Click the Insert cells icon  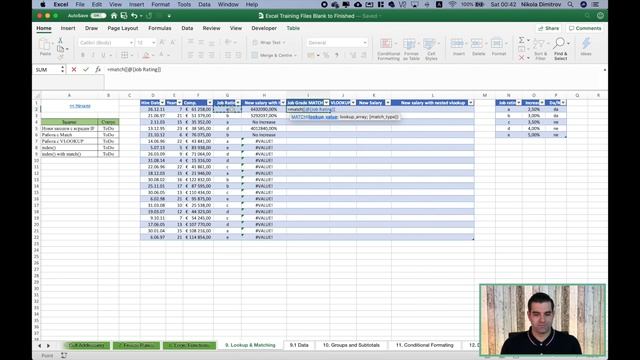pyautogui.click(x=458, y=47)
